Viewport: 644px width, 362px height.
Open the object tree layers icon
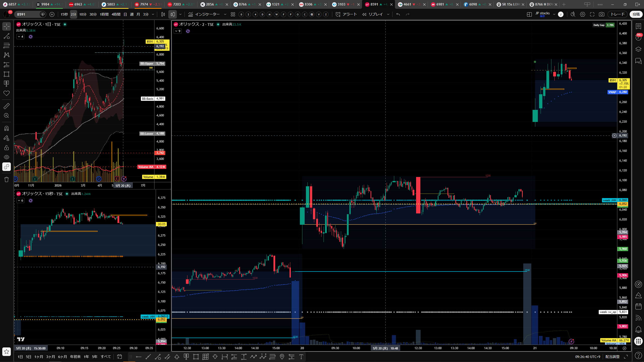click(638, 49)
